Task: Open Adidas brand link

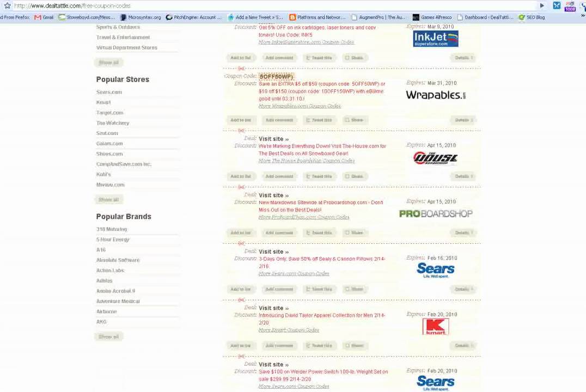Action: pos(104,280)
